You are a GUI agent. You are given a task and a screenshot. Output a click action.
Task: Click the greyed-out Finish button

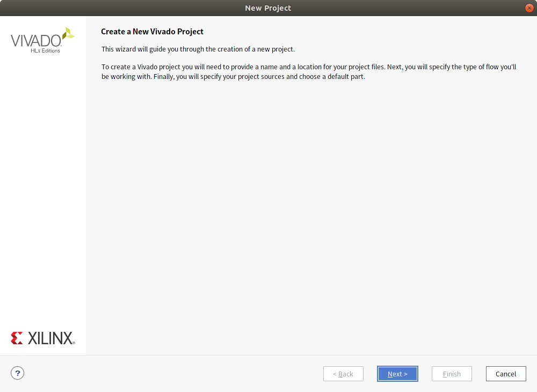tap(452, 374)
